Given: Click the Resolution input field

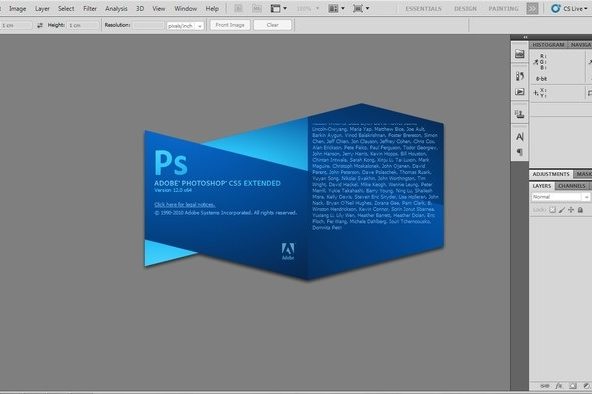Looking at the screenshot, I should (x=148, y=25).
